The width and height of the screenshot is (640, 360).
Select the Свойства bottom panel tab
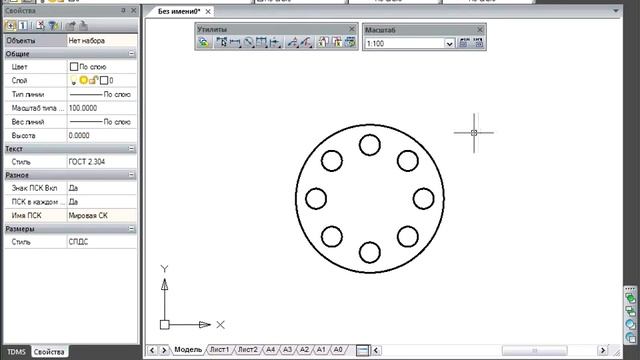click(49, 352)
